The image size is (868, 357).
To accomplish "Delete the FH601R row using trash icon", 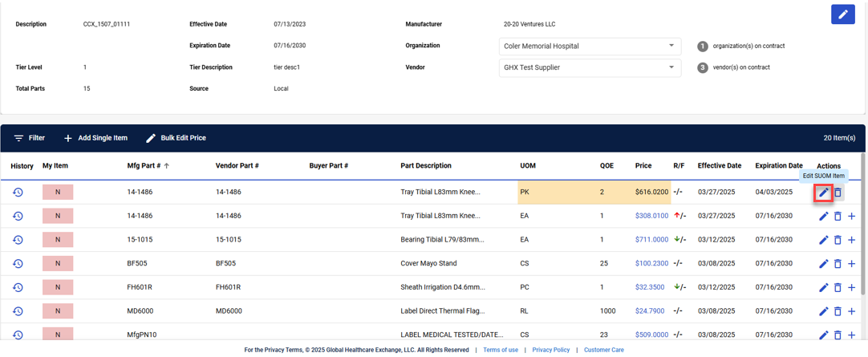I will click(x=838, y=287).
